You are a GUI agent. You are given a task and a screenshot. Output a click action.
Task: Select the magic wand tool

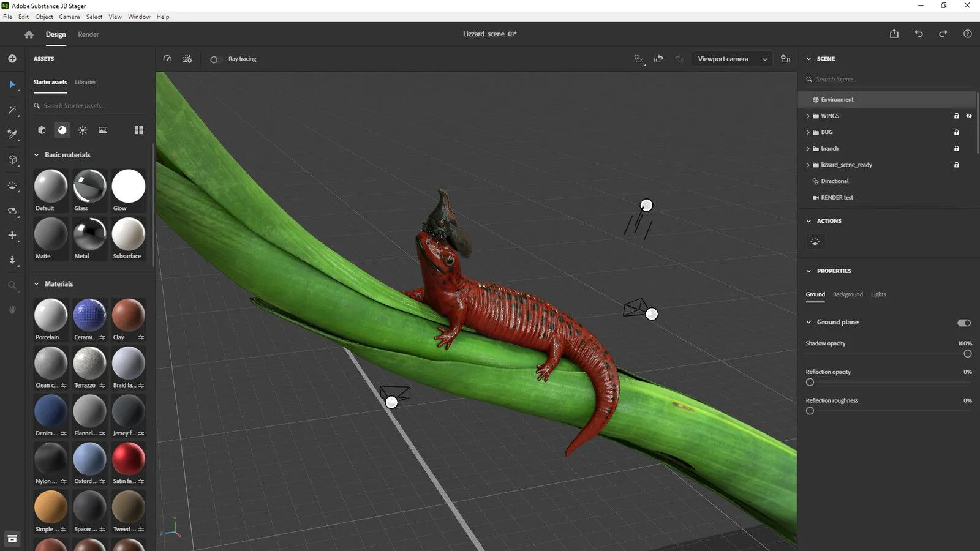12,110
